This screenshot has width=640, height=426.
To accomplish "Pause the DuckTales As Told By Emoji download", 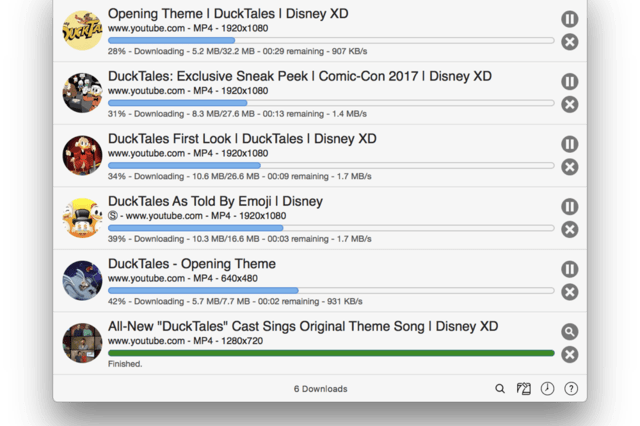I will click(569, 206).
